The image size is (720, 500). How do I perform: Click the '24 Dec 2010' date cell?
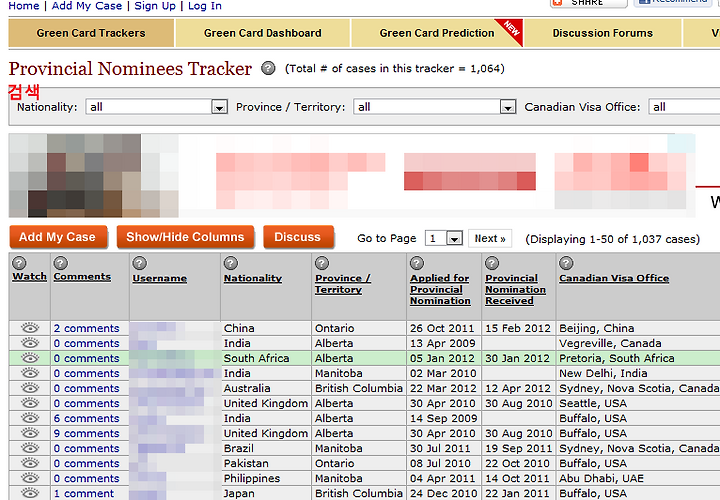(x=444, y=494)
